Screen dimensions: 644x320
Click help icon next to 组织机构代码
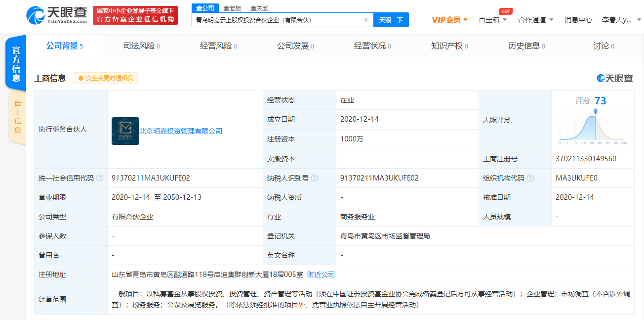(530, 178)
